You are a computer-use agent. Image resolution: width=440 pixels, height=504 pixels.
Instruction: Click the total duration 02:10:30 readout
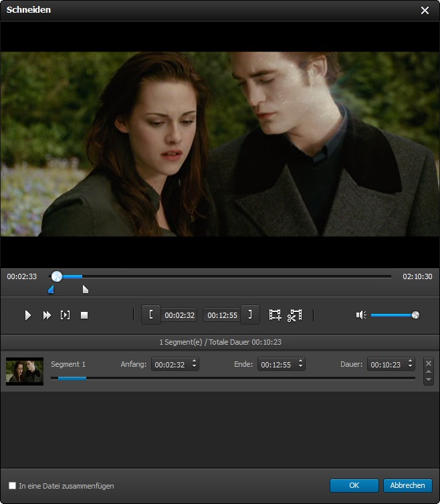417,276
